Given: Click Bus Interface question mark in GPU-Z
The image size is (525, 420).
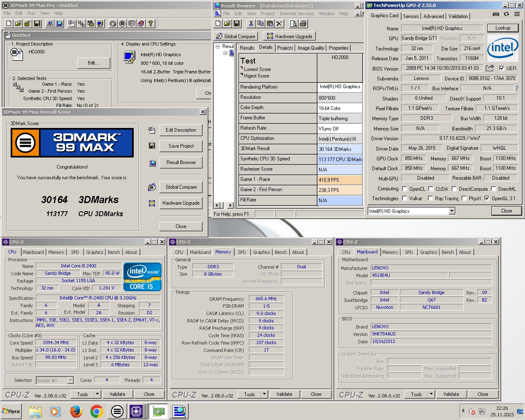Looking at the screenshot, I should pyautogui.click(x=516, y=88).
